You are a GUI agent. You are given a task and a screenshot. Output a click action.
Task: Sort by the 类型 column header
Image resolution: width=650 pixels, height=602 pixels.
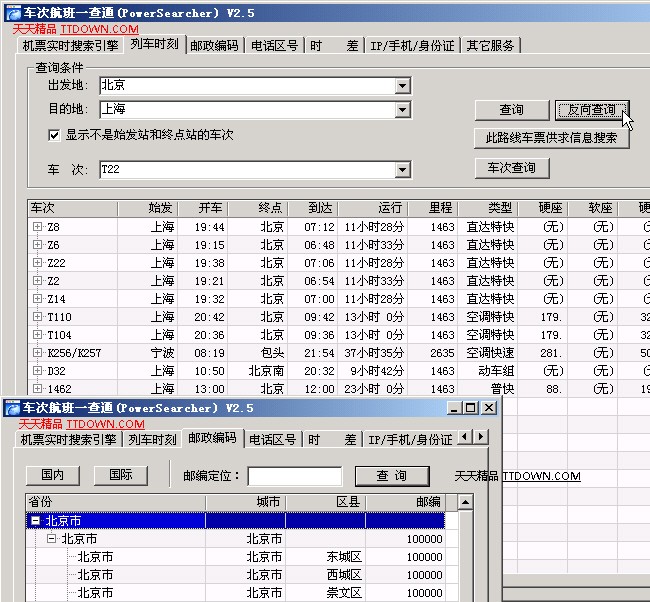488,208
